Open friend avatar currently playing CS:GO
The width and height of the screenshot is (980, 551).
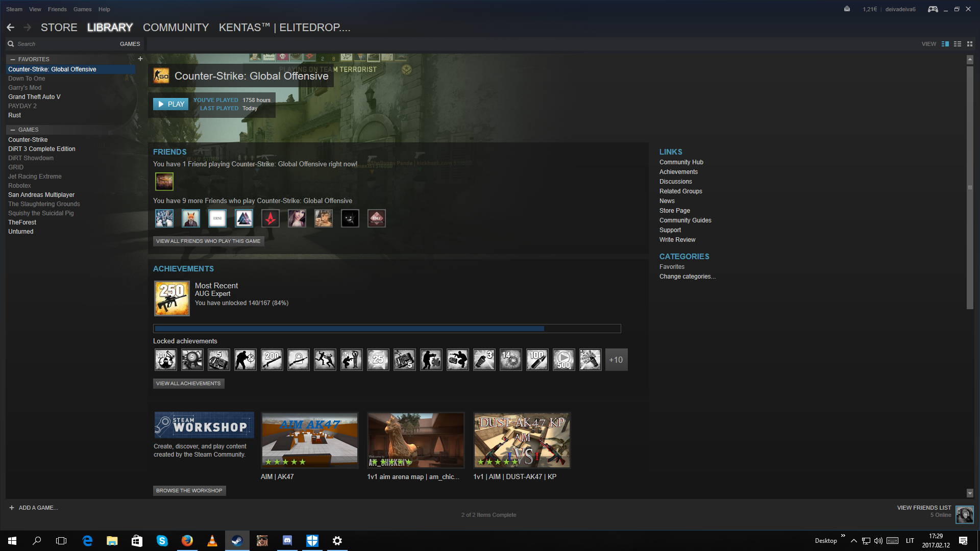164,182
